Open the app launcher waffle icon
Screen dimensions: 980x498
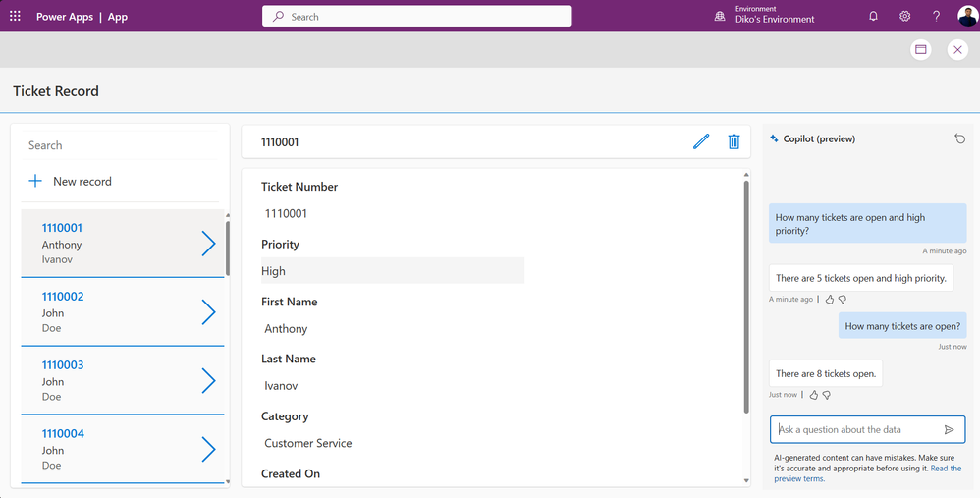pyautogui.click(x=15, y=17)
